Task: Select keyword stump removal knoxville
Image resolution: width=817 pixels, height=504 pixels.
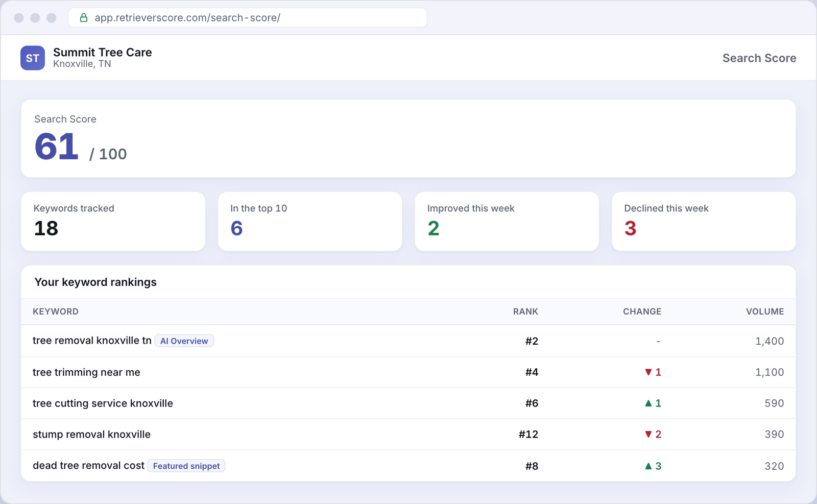Action: pos(91,435)
